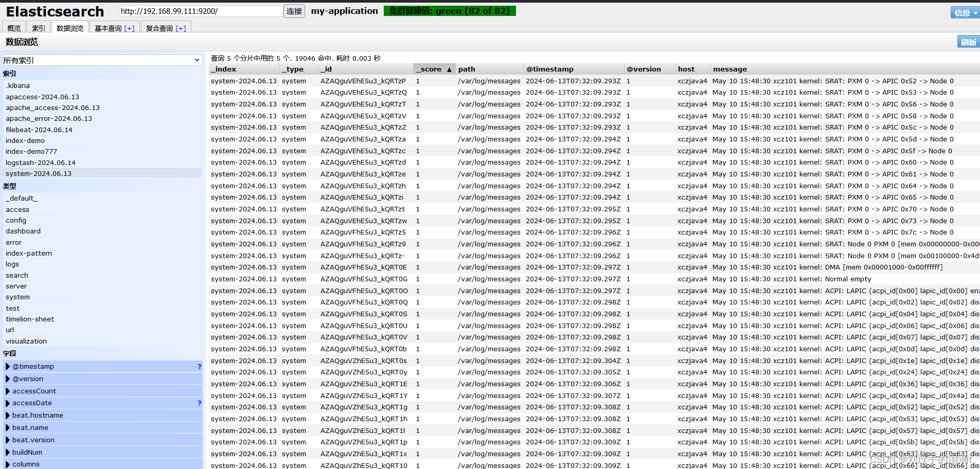Viewport: 980px width, 469px height.
Task: Sort by the path column header
Action: (x=489, y=69)
